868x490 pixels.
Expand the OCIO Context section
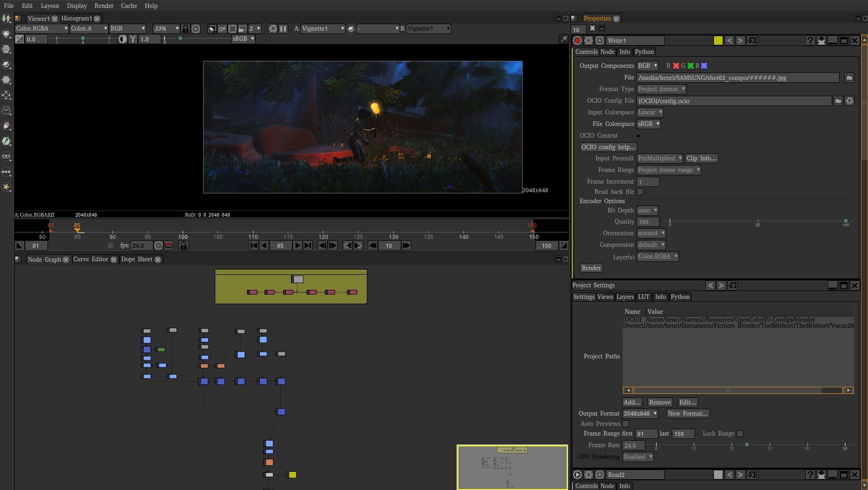coord(639,136)
